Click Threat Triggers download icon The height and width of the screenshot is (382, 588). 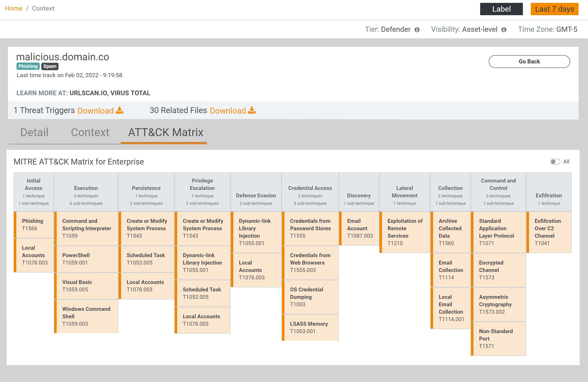coord(120,110)
